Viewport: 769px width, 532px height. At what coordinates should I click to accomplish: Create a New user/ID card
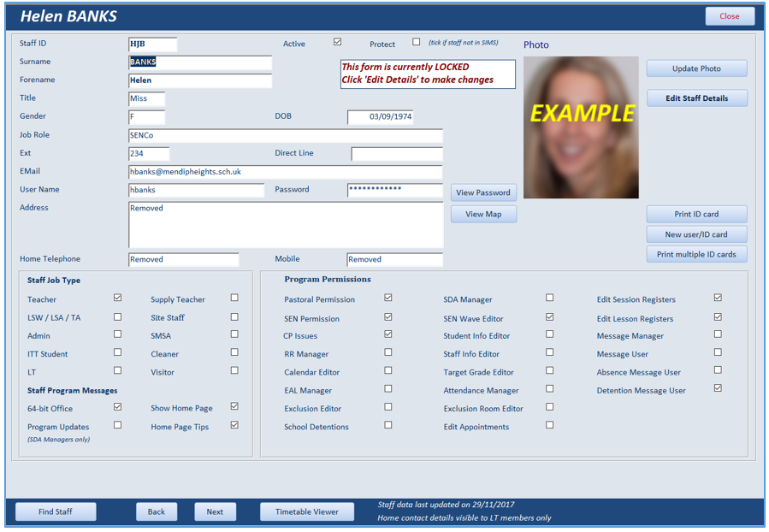(x=696, y=234)
